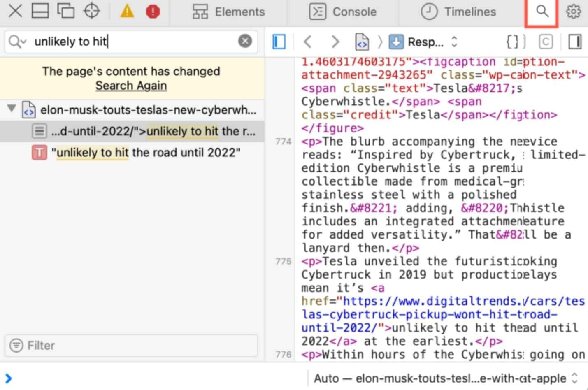Detach inspector into separate window
The height and width of the screenshot is (390, 588).
pyautogui.click(x=66, y=11)
